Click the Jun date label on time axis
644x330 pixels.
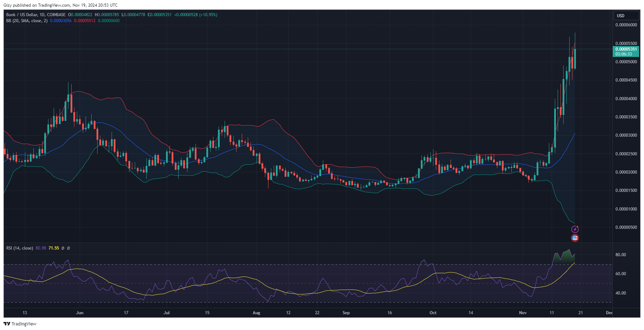pos(80,313)
